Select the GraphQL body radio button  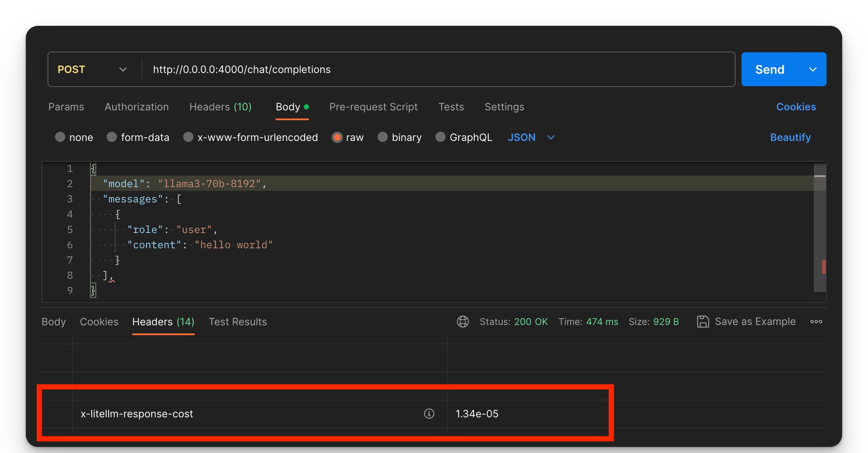[440, 137]
